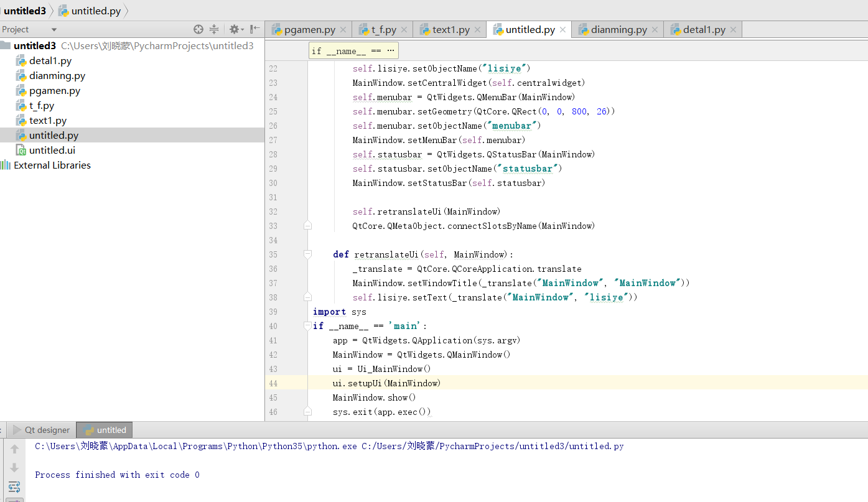Image resolution: width=868 pixels, height=502 pixels.
Task: Close the detal1.py editor tab
Action: 733,30
